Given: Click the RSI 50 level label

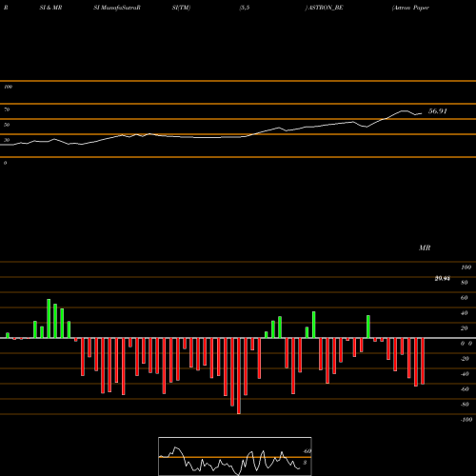Looking at the screenshot, I should point(7,125).
